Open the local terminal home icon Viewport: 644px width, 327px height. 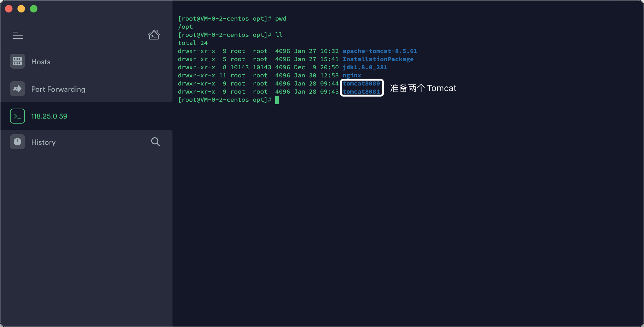click(x=154, y=35)
